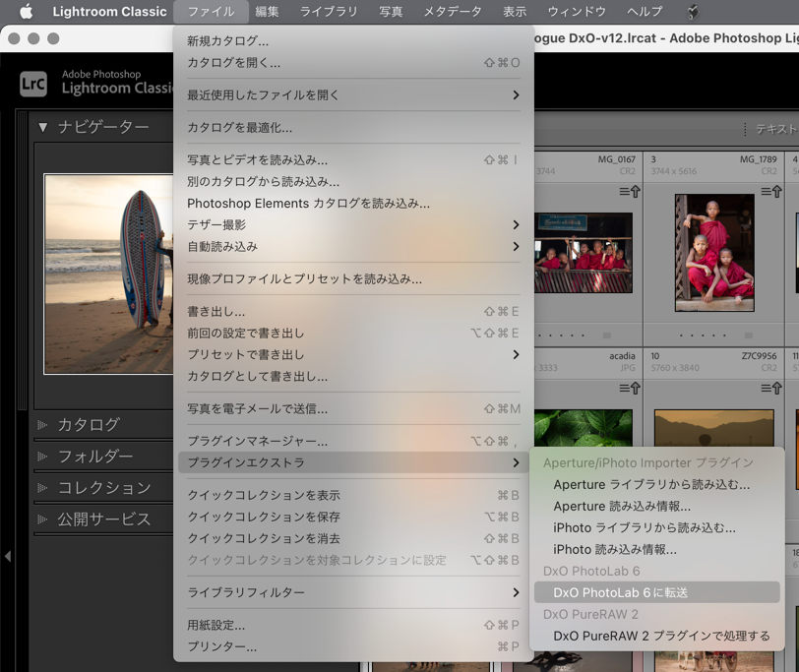
Task: Choose Aperture ライブラリから読み込む...
Action: pos(657,484)
